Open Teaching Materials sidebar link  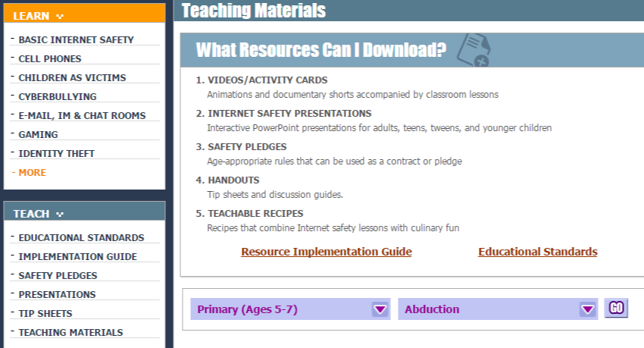point(70,332)
